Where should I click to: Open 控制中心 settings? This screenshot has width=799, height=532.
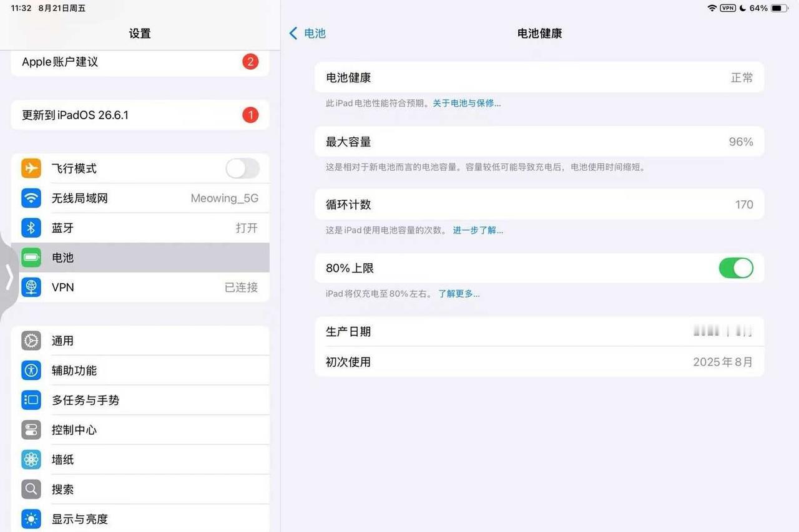pos(140,430)
